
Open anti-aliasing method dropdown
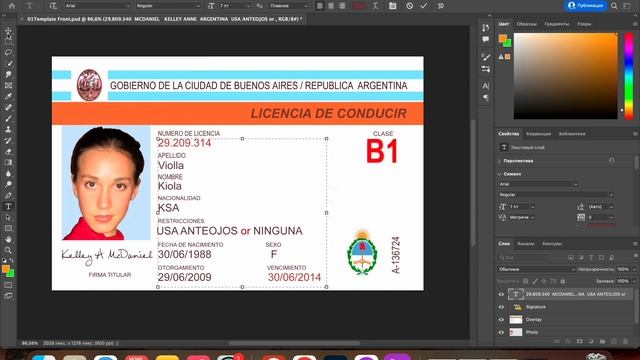[289, 6]
